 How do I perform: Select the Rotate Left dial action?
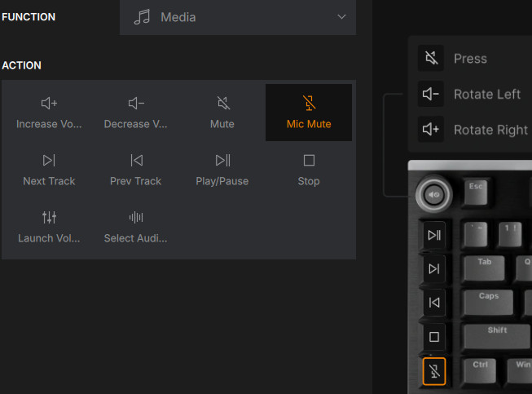(475, 94)
